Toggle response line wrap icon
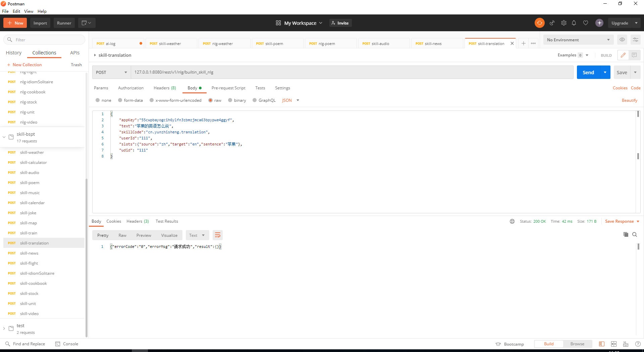644x352 pixels. point(218,235)
